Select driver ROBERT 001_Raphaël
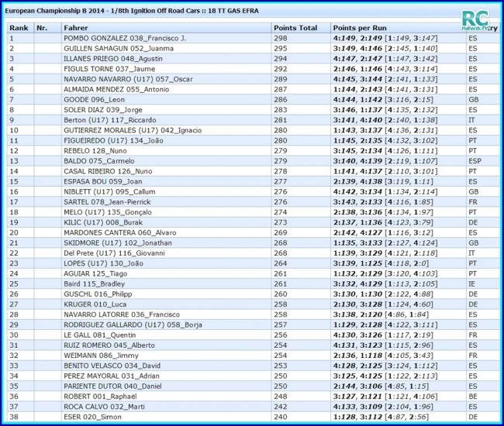Image resolution: width=504 pixels, height=426 pixels. (x=100, y=397)
